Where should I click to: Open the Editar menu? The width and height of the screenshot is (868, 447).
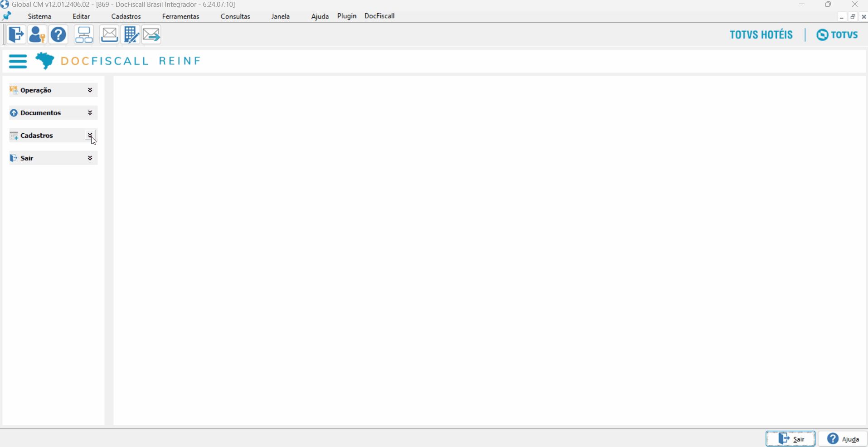[81, 16]
